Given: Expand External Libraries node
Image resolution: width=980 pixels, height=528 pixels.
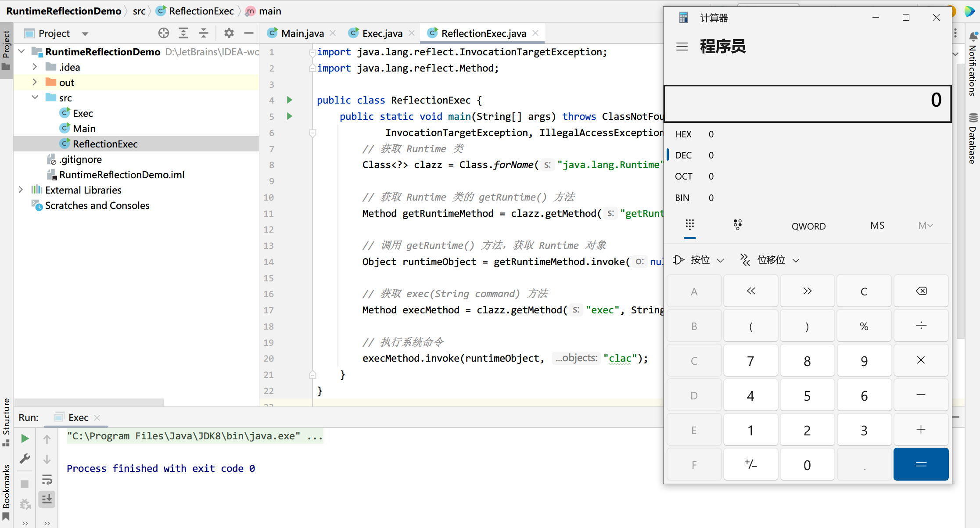Looking at the screenshot, I should click(x=21, y=190).
